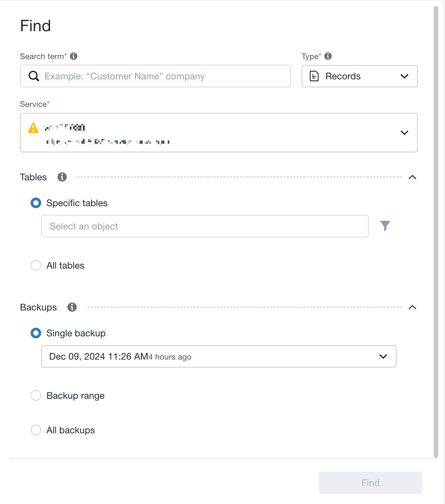Select All backups

coord(36,430)
